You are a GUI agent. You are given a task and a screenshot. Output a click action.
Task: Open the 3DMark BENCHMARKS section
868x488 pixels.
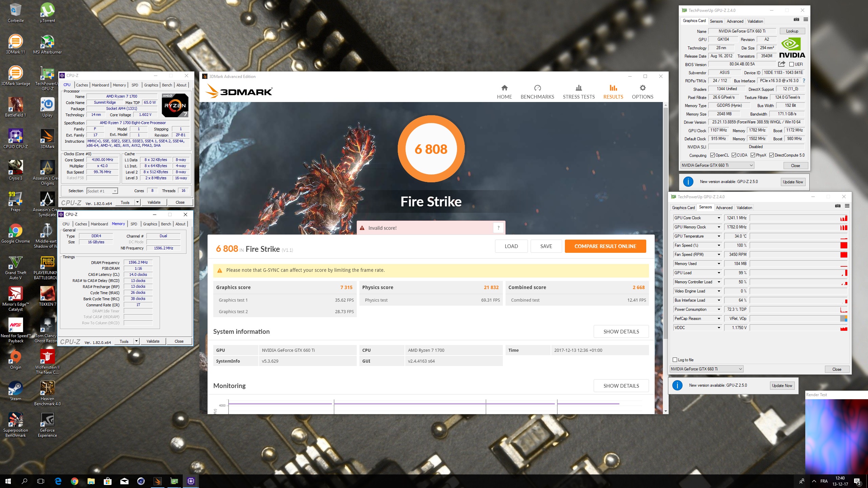[537, 92]
